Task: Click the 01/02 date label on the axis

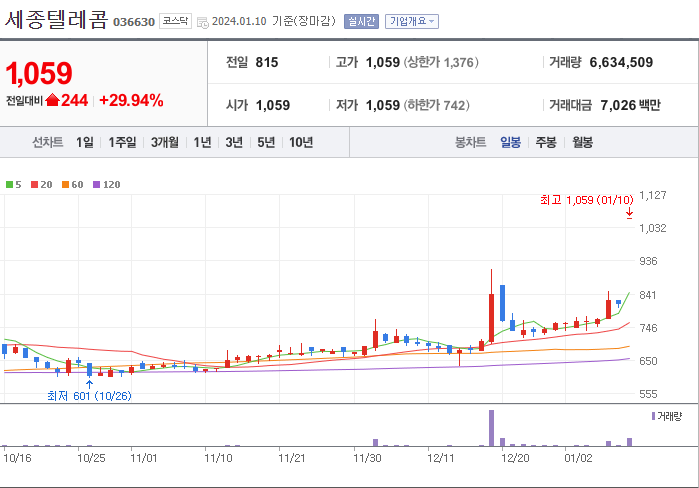Action: [x=578, y=458]
